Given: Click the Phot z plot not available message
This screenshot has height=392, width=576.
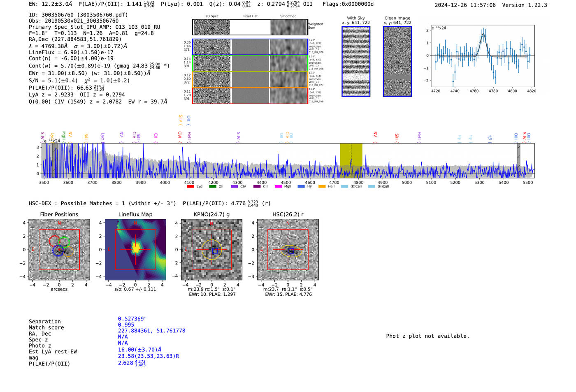Looking at the screenshot, I should tap(427, 336).
